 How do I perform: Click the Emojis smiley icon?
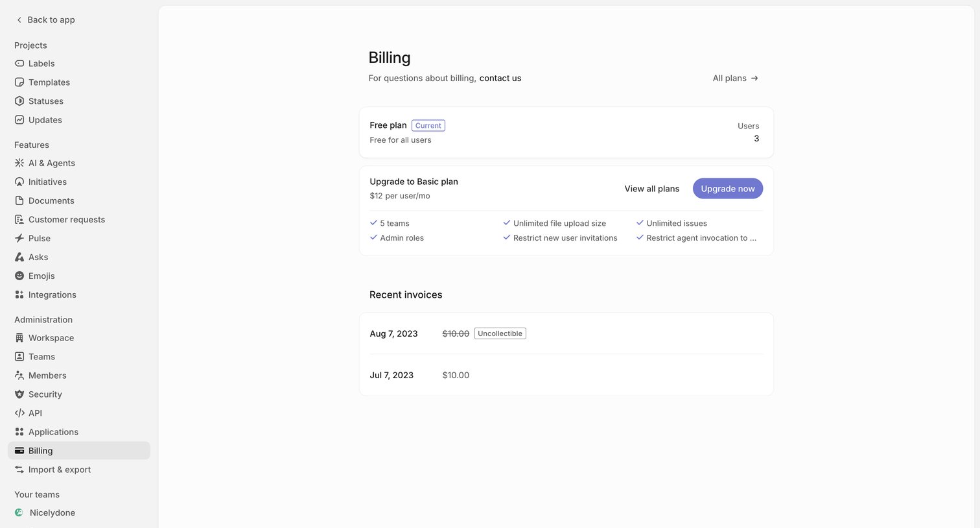[x=19, y=276]
